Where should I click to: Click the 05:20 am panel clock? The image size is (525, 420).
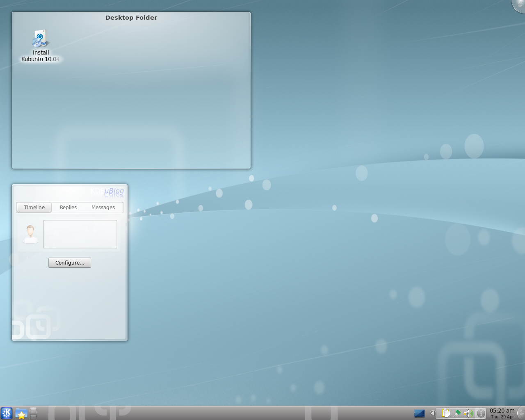(x=502, y=413)
